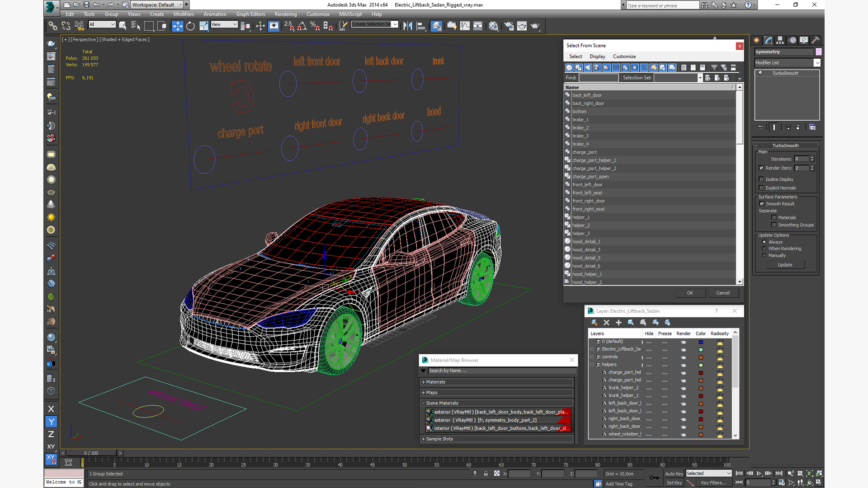Select the Always update option
The width and height of the screenshot is (868, 488).
764,242
